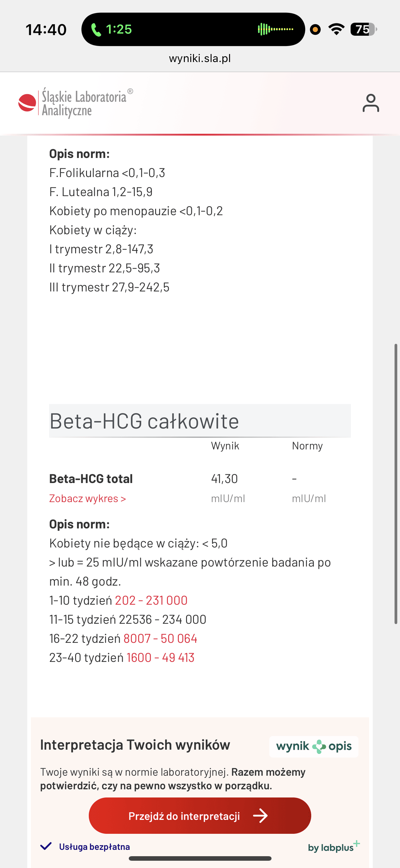Open the Zobacz wykres chart link

87,498
